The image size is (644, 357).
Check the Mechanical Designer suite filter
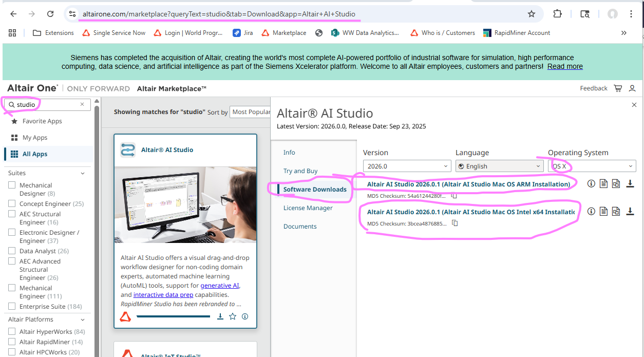[12, 185]
